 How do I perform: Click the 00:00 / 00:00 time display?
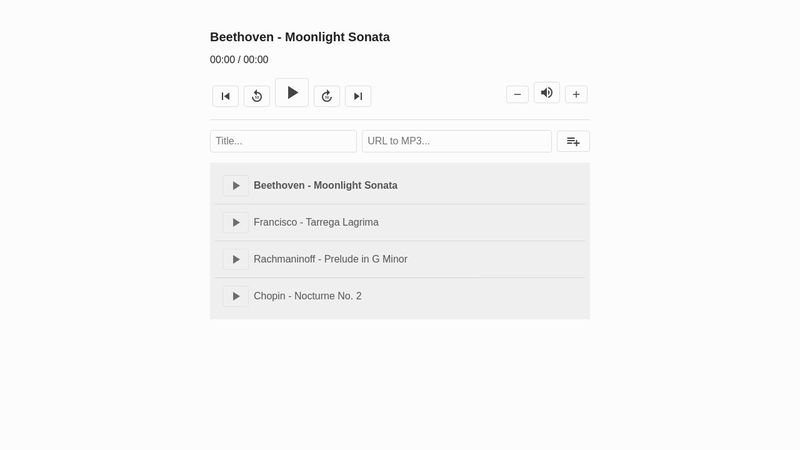(239, 60)
